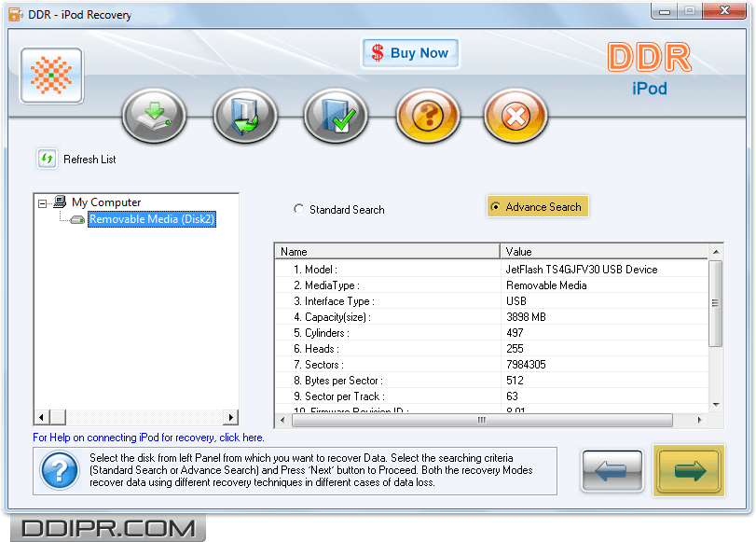Click table scrollbar down arrow

click(716, 405)
